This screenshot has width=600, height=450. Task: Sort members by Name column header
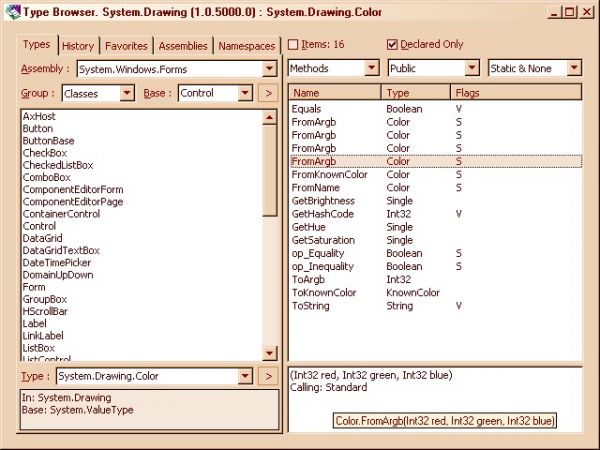[335, 92]
